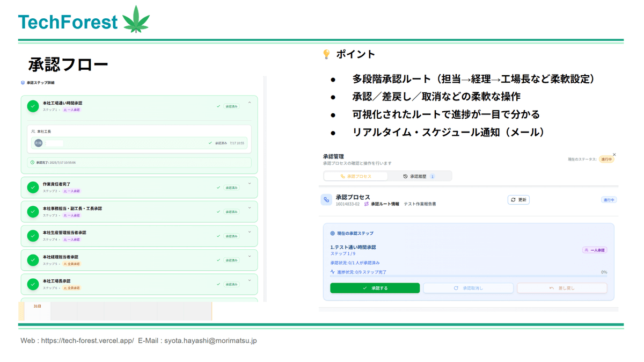This screenshot has height=362, width=644.
Task: Click the target icon beside 現在の承認ステップ
Action: (x=333, y=234)
